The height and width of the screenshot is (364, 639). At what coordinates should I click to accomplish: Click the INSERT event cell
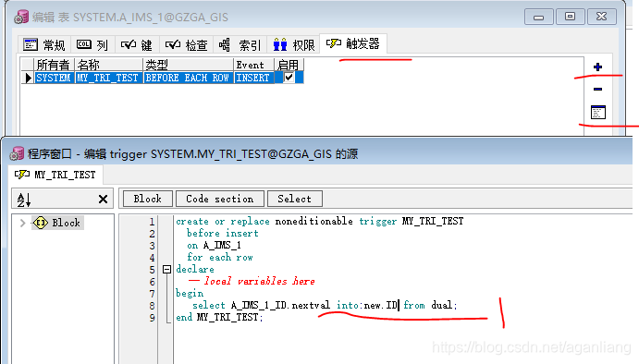coord(254,78)
